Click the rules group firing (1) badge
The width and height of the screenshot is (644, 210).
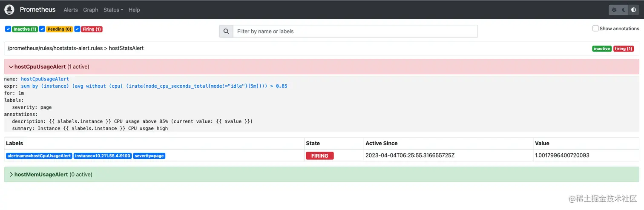pyautogui.click(x=623, y=49)
